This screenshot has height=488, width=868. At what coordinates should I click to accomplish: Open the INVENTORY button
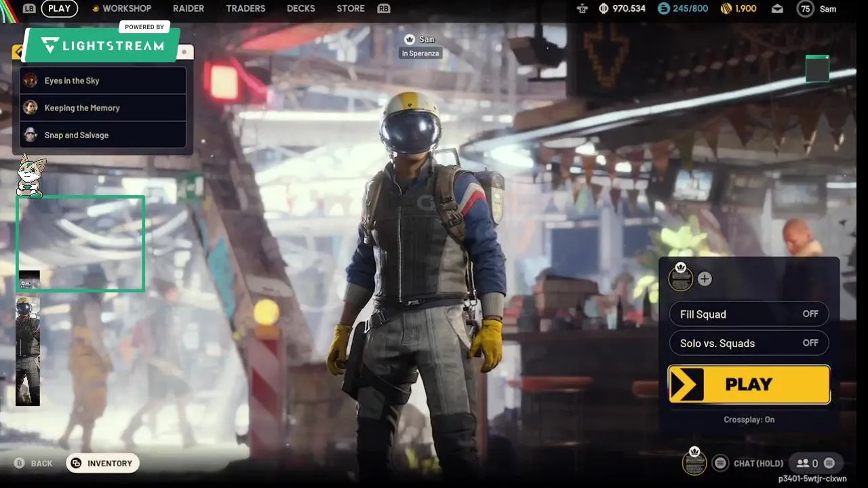(x=102, y=464)
